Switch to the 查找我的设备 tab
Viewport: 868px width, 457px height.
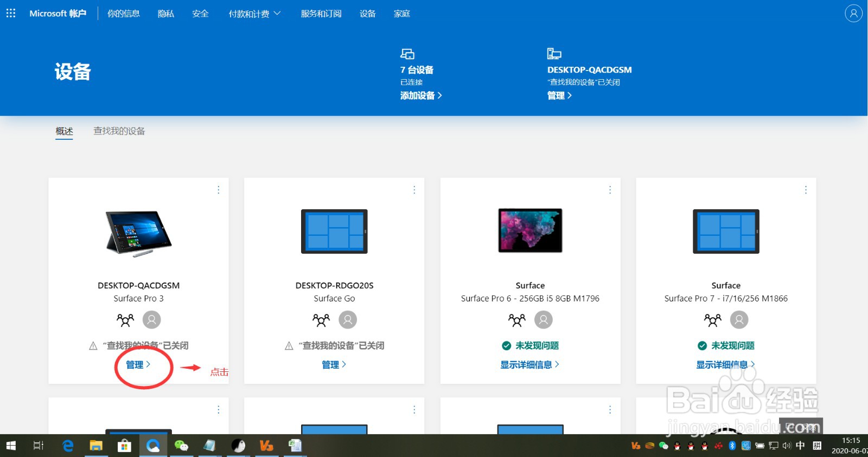[119, 131]
